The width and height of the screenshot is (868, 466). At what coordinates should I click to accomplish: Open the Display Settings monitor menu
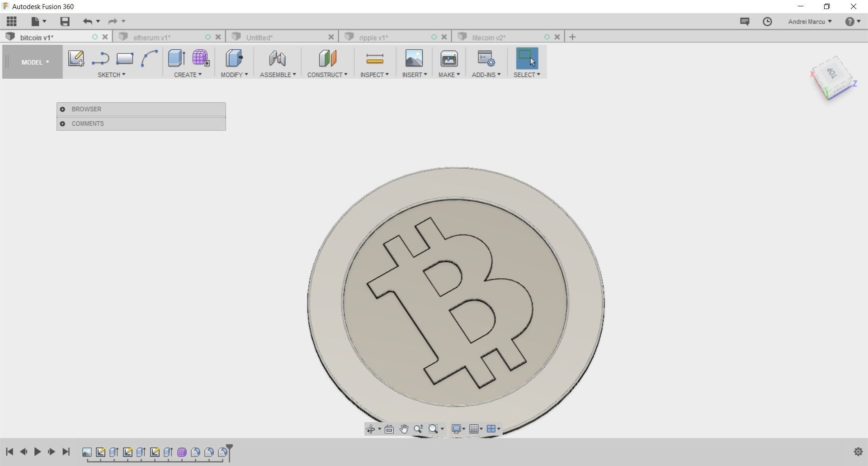(x=458, y=429)
